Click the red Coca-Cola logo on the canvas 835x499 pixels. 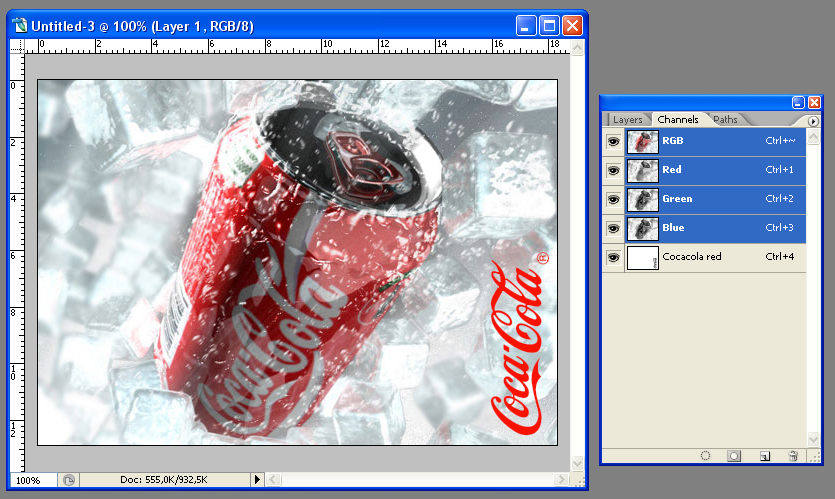(519, 343)
